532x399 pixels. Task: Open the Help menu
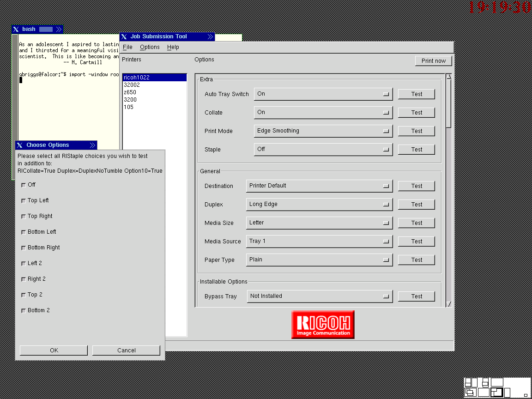pos(173,47)
